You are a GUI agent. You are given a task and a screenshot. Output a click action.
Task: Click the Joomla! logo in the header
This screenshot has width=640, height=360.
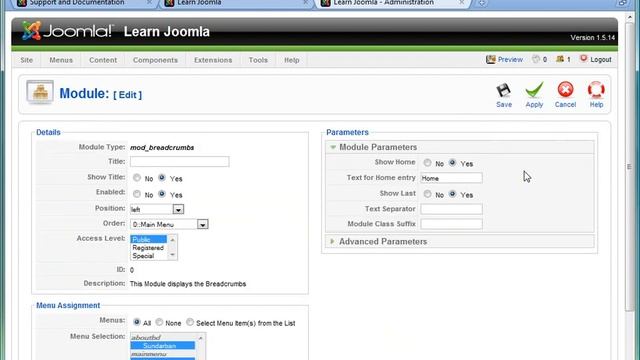click(x=67, y=31)
